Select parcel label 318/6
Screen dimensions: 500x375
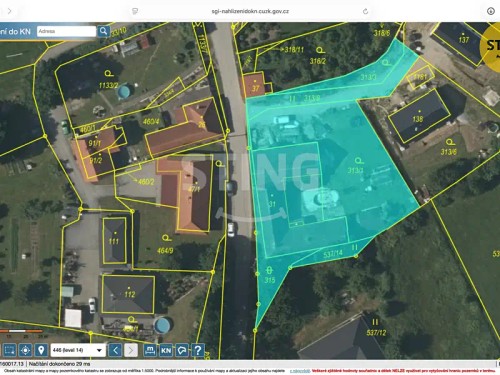[x=382, y=33]
